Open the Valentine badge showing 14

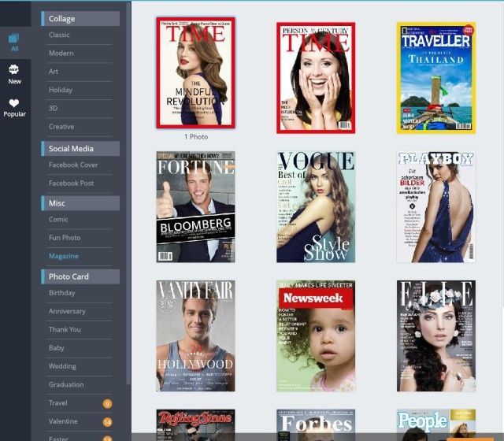108,422
